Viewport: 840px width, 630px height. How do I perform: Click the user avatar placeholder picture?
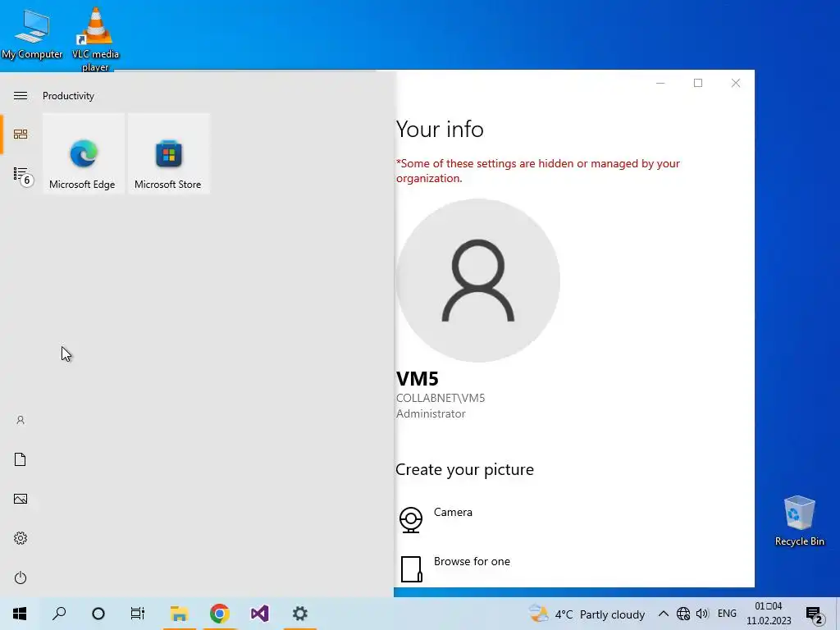coord(478,281)
